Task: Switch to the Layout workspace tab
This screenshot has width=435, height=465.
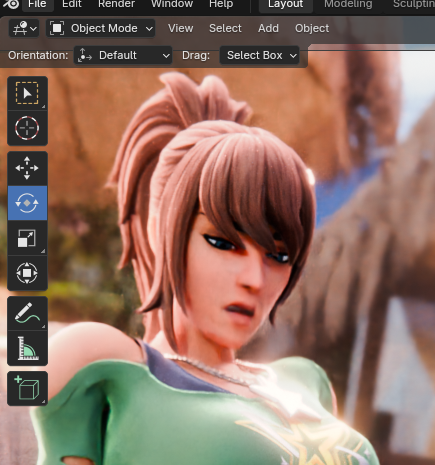Action: click(286, 4)
